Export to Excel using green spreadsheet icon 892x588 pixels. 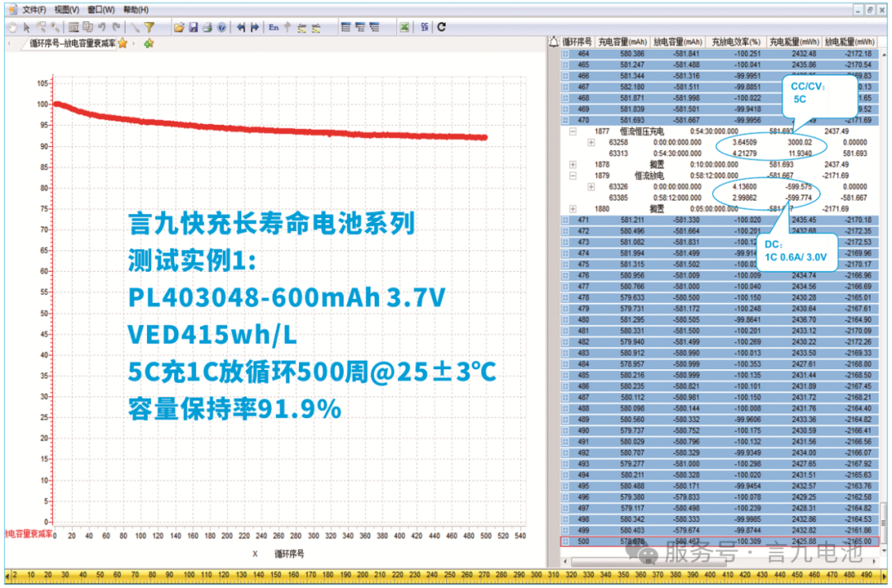pyautogui.click(x=405, y=26)
